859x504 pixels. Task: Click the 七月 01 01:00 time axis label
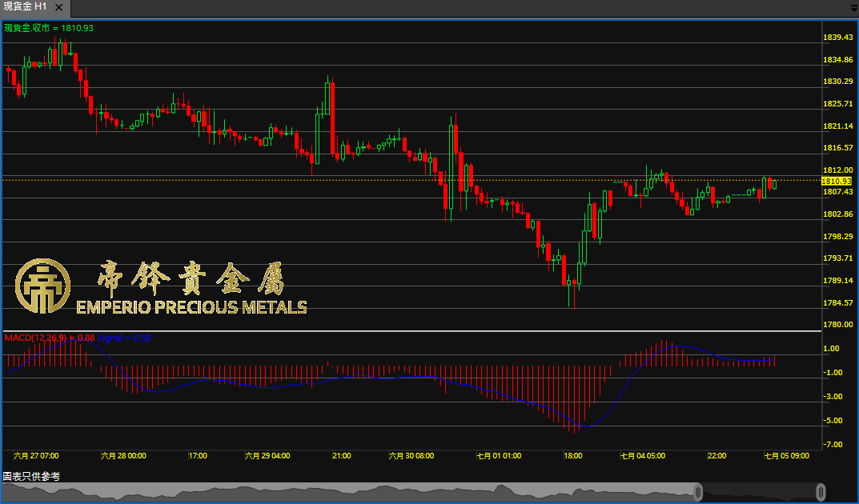[x=499, y=456]
